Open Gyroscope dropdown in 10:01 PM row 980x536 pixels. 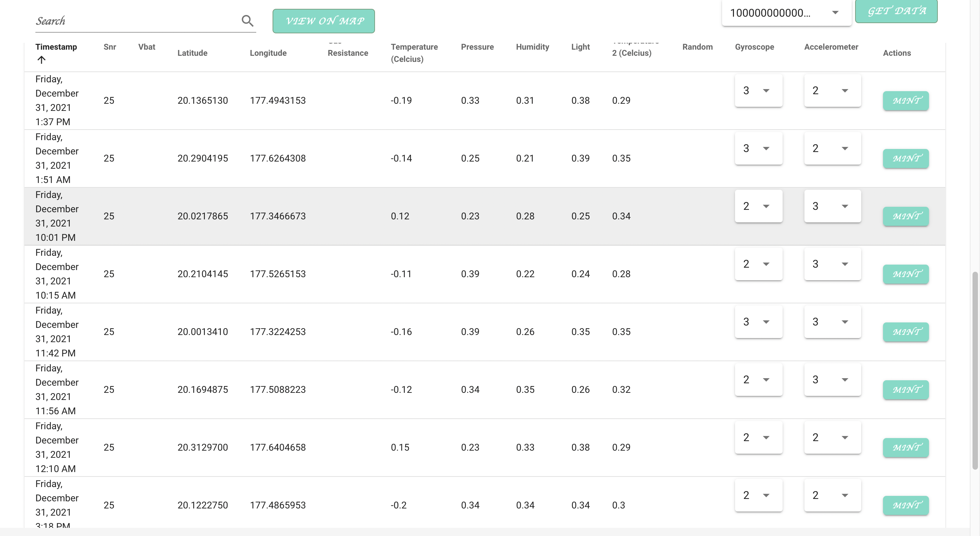pos(758,206)
